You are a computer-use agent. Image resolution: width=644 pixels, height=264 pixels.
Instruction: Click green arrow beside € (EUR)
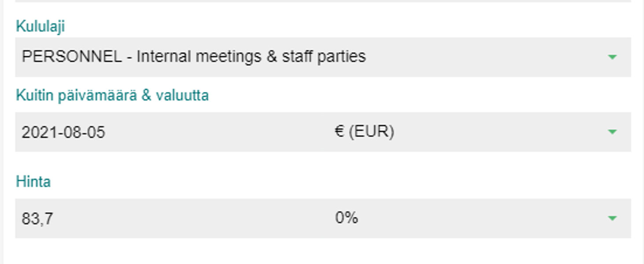click(612, 132)
